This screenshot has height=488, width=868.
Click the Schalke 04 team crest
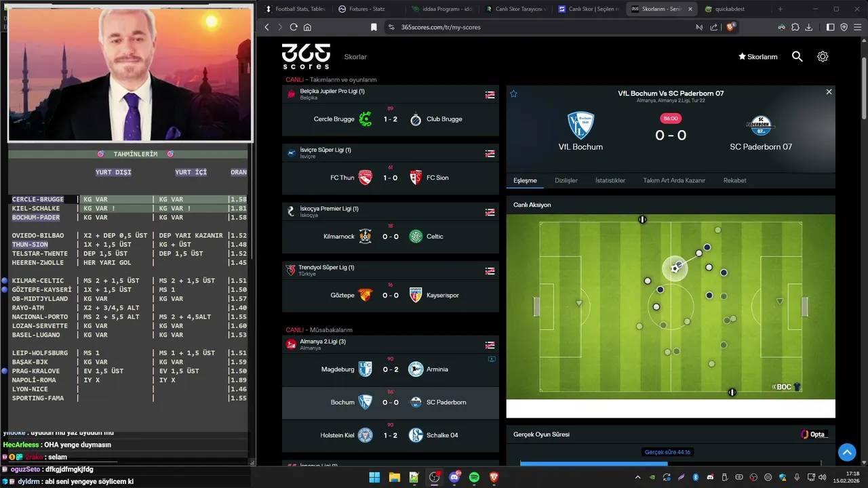(416, 435)
